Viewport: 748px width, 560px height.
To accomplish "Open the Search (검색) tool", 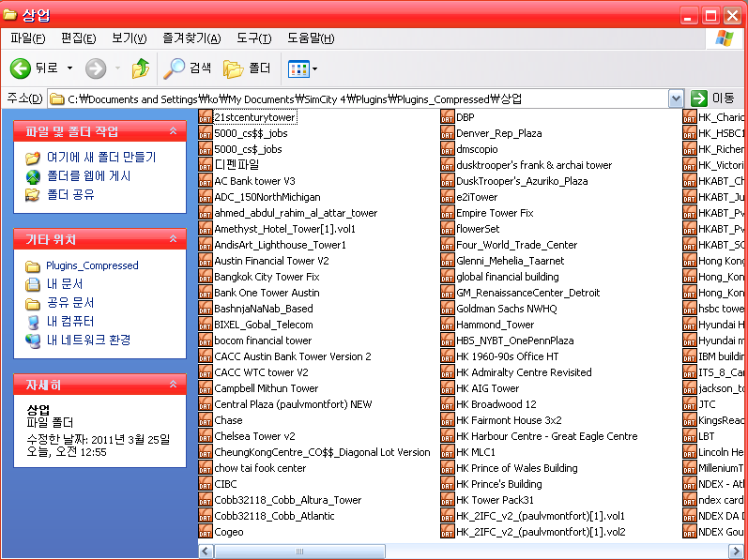I will [187, 68].
